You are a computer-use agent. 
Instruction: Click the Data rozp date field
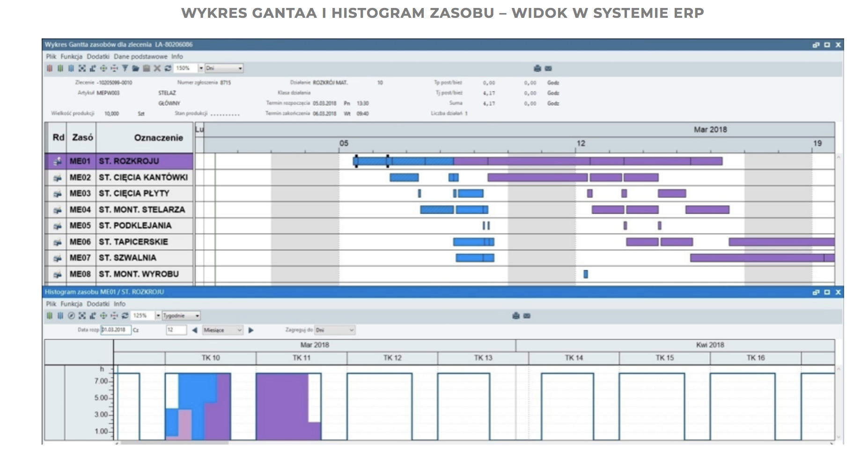116,330
